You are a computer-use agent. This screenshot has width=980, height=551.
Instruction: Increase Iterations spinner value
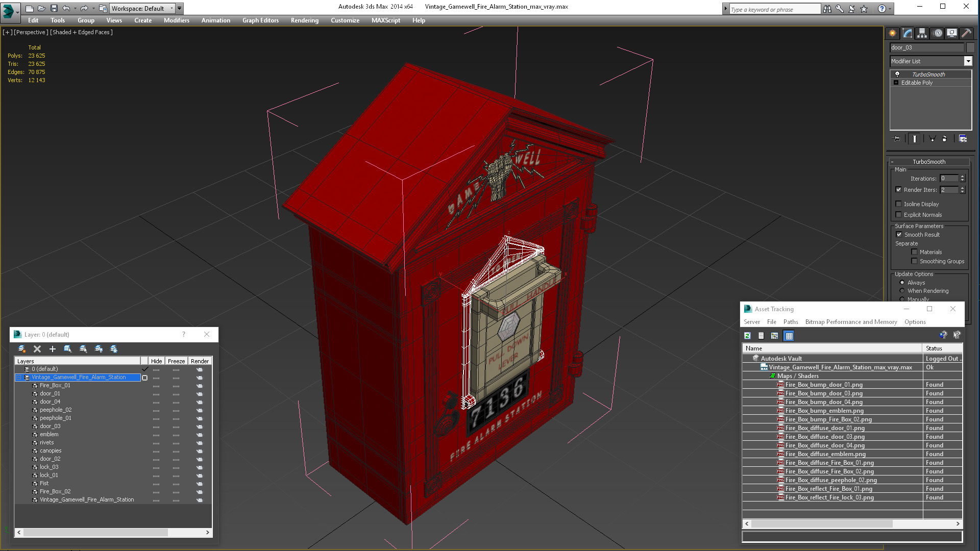click(x=962, y=177)
